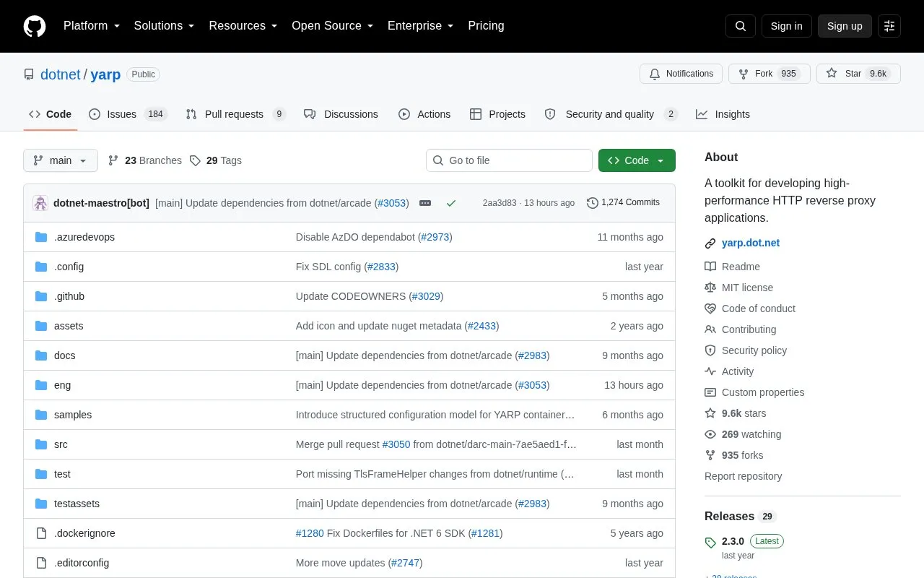
Task: Click the link icon beside yarp.dot.net
Action: click(710, 243)
